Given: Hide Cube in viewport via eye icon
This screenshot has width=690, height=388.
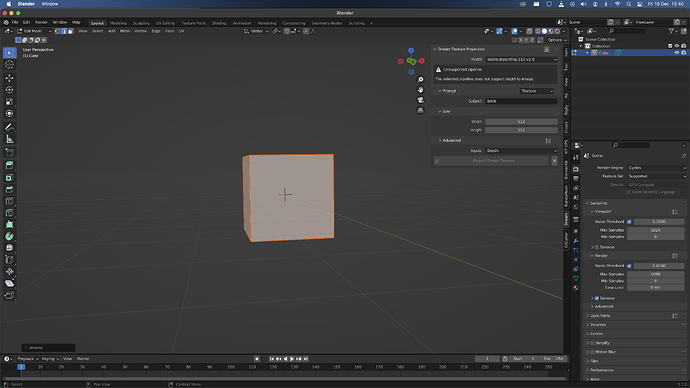Looking at the screenshot, I should click(677, 53).
